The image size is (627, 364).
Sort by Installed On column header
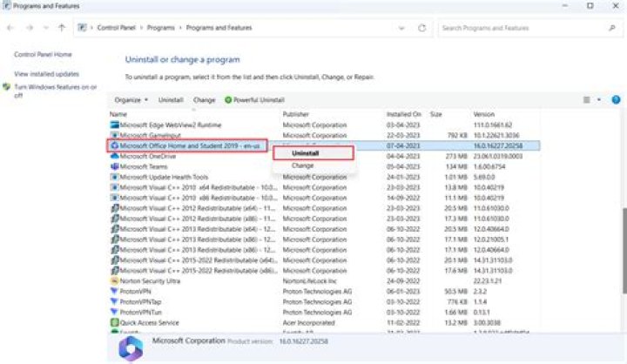coord(403,114)
